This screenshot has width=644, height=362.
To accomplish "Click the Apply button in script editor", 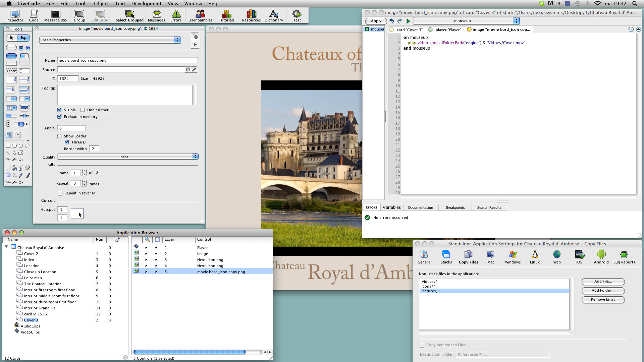I will [376, 21].
